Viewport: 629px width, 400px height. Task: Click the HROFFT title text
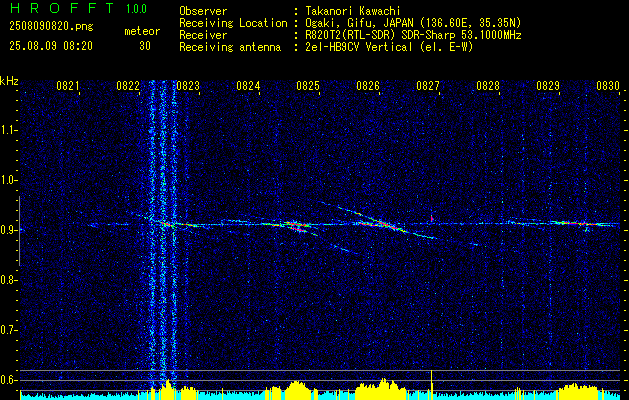point(62,8)
